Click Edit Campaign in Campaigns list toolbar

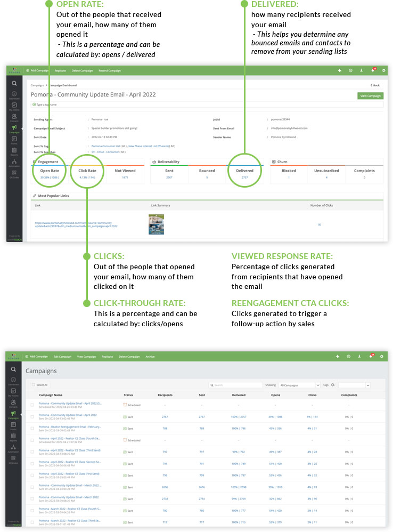pyautogui.click(x=62, y=357)
